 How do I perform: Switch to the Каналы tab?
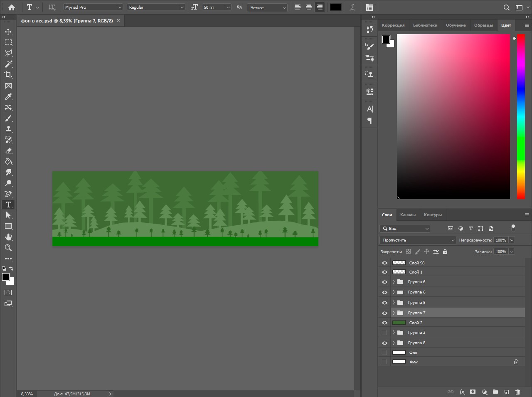click(x=408, y=215)
